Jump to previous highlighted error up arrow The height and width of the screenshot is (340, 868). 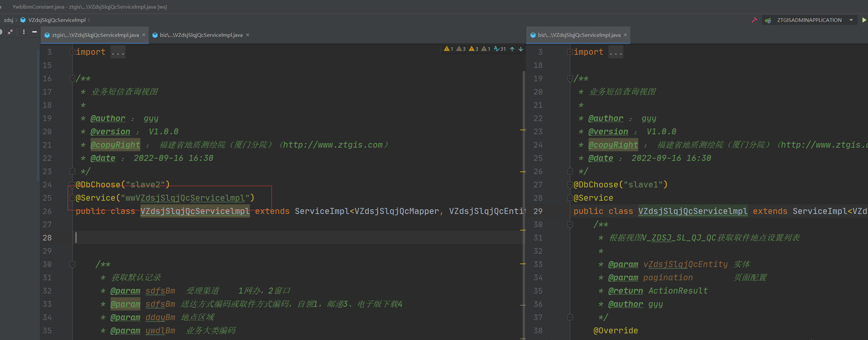tap(512, 49)
